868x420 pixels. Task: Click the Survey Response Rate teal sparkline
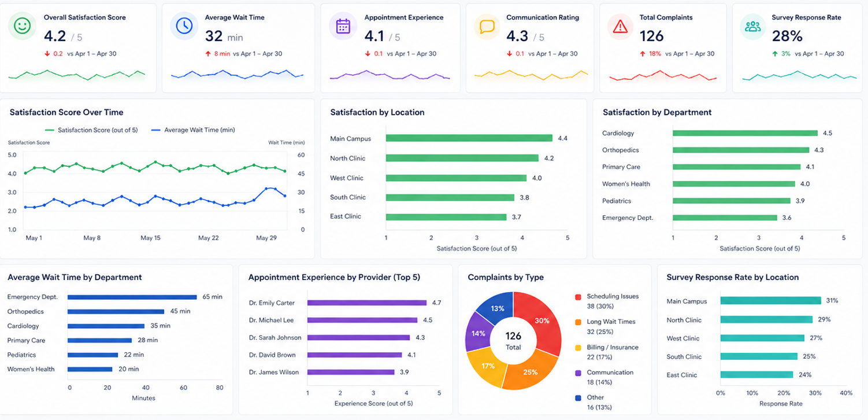click(x=799, y=75)
